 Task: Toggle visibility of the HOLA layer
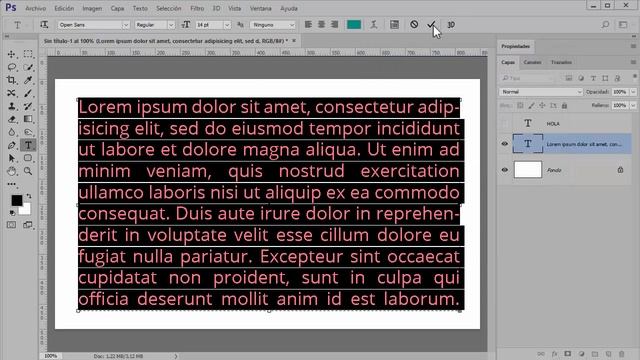(x=505, y=123)
